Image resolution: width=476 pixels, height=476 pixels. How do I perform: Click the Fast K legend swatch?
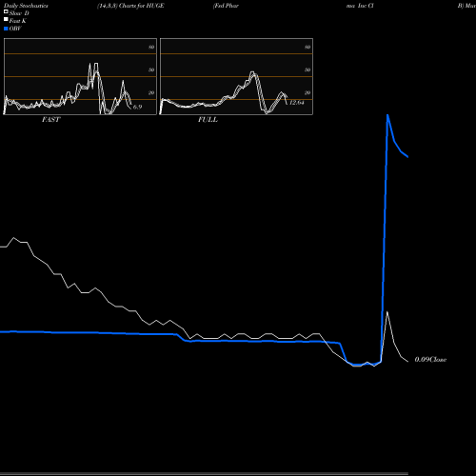(x=6, y=19)
